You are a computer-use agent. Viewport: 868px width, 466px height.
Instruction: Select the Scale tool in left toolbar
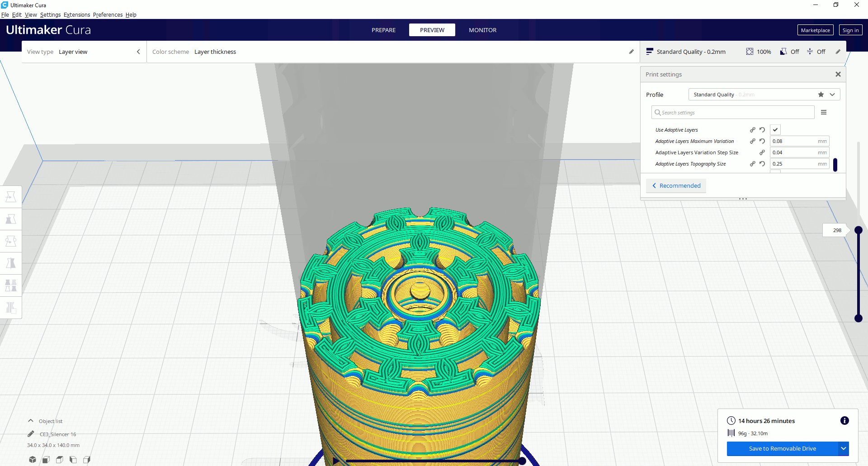[x=11, y=219]
